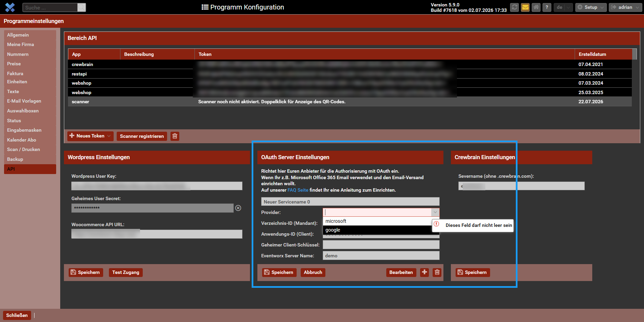Sort by the Erstelldatum column header

click(603, 54)
